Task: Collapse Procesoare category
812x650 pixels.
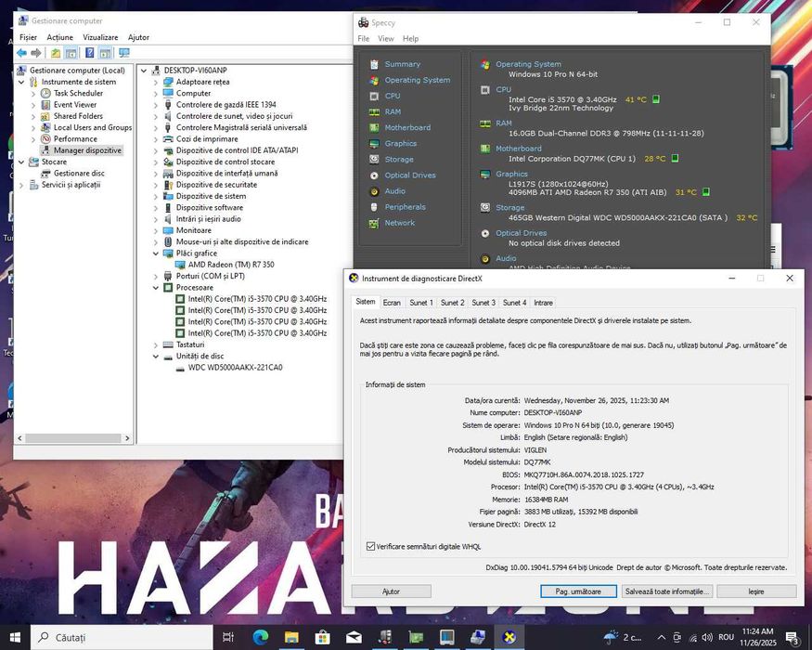Action: click(x=155, y=288)
